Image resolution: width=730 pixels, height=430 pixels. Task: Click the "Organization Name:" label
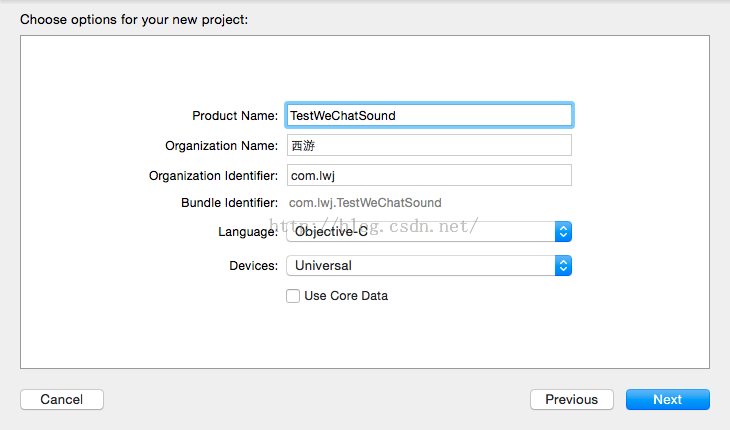(222, 146)
